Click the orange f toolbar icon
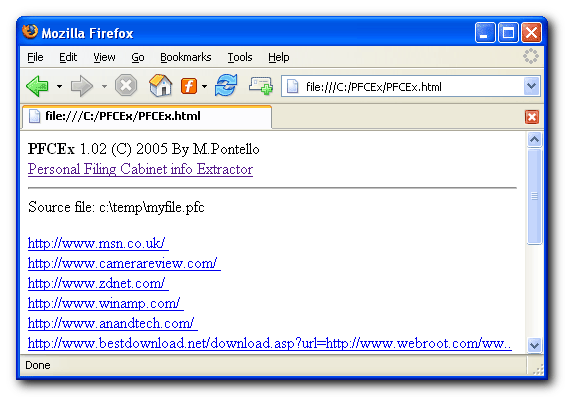 [189, 86]
